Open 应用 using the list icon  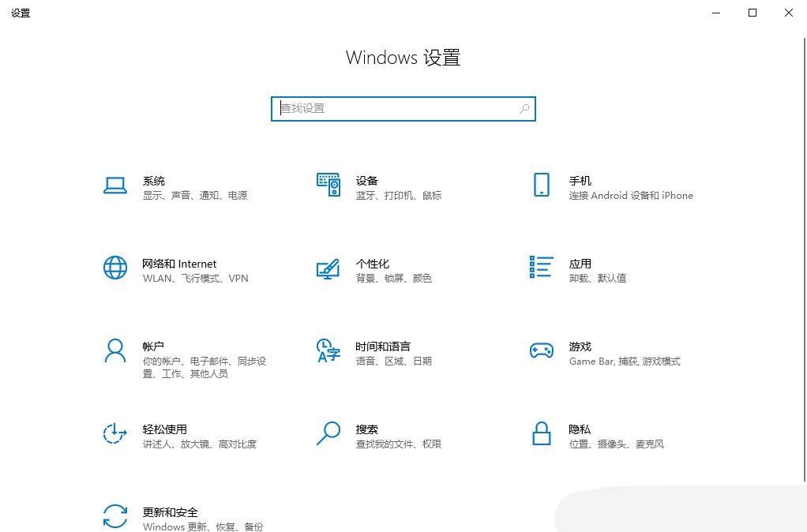[541, 268]
